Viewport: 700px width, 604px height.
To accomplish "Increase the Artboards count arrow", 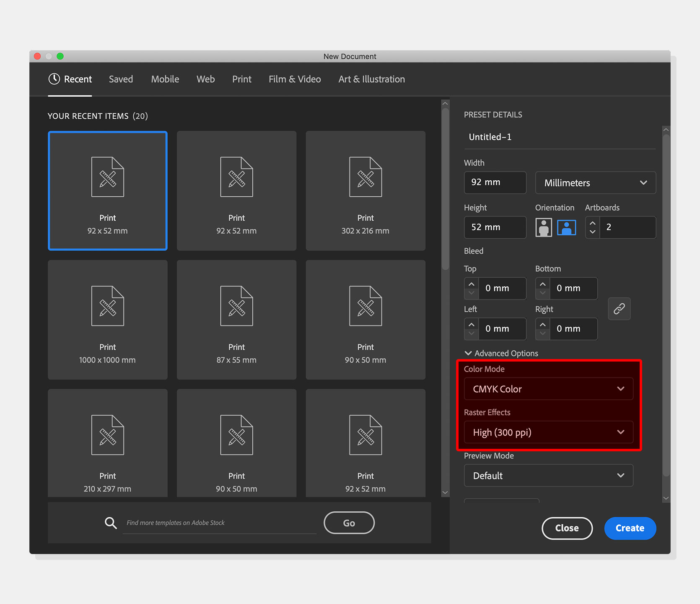I will coord(592,223).
